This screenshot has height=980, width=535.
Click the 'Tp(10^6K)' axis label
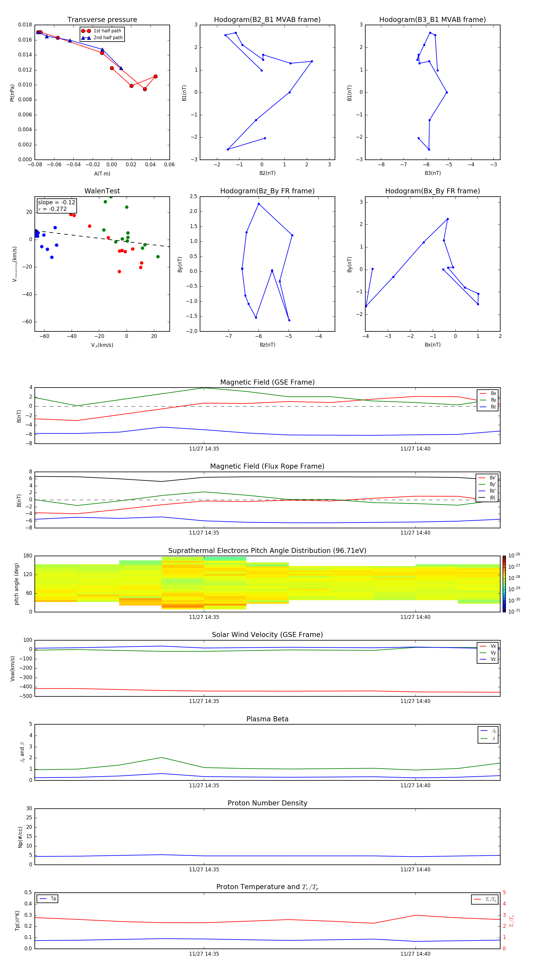coord(17,921)
